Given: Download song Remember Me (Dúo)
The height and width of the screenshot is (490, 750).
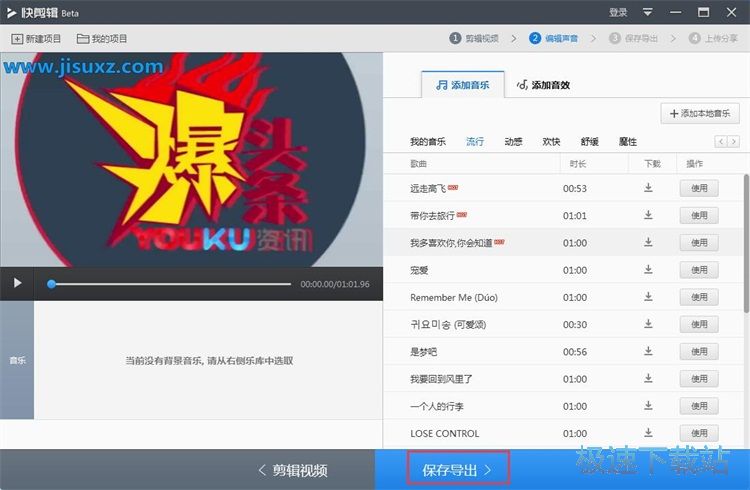Looking at the screenshot, I should [648, 297].
